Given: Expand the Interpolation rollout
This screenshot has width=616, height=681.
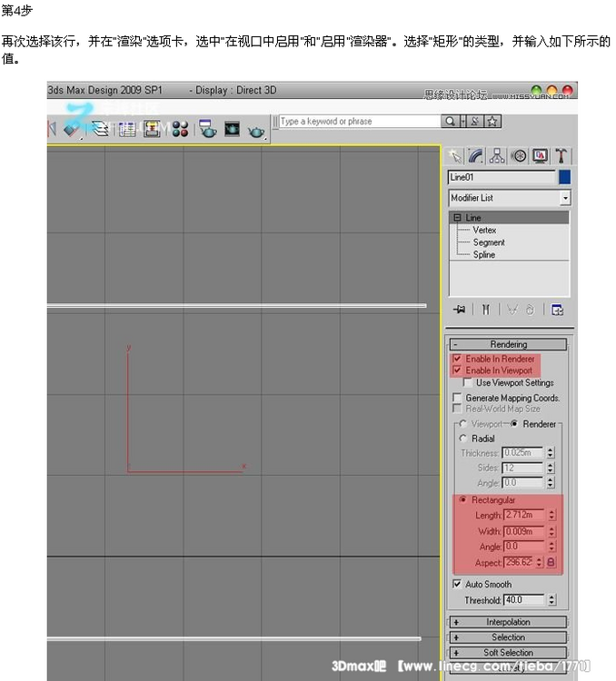Looking at the screenshot, I should tap(508, 622).
